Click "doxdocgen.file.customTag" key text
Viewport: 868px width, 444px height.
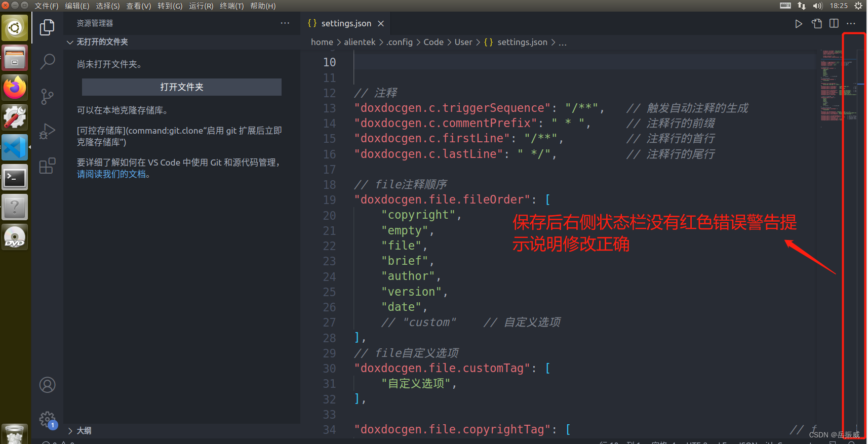point(442,368)
